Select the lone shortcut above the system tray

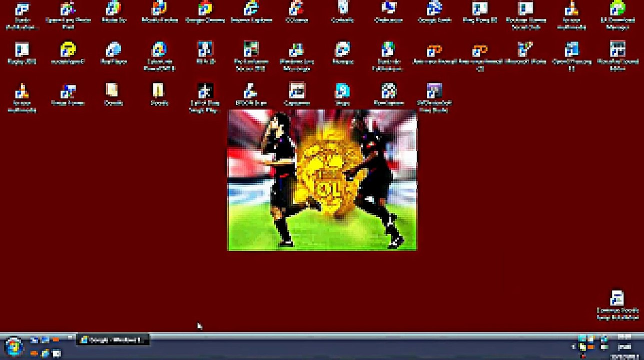(617, 305)
